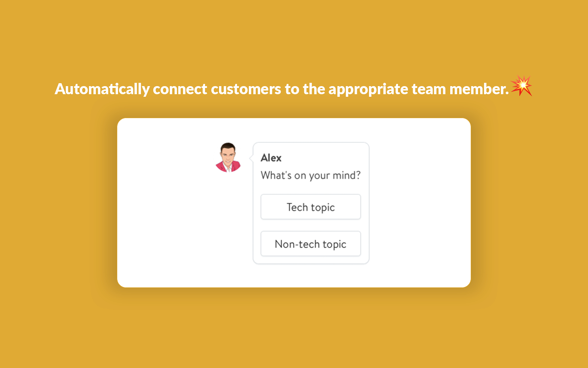588x368 pixels.
Task: Select the Non-tech topic option
Action: click(x=311, y=244)
